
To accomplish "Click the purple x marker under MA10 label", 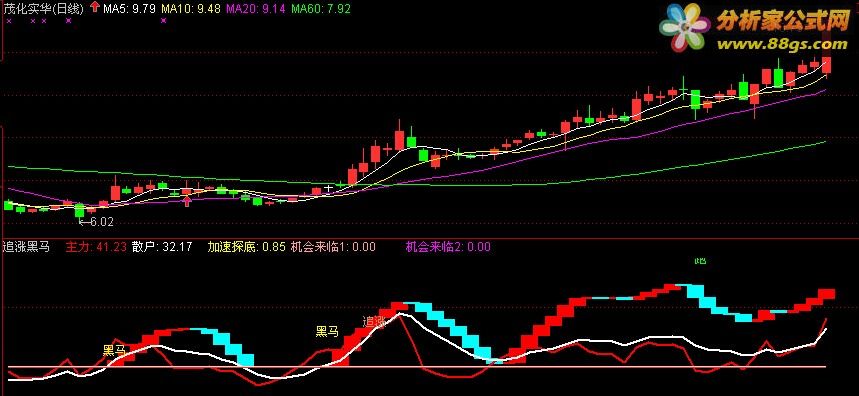I will pos(164,21).
